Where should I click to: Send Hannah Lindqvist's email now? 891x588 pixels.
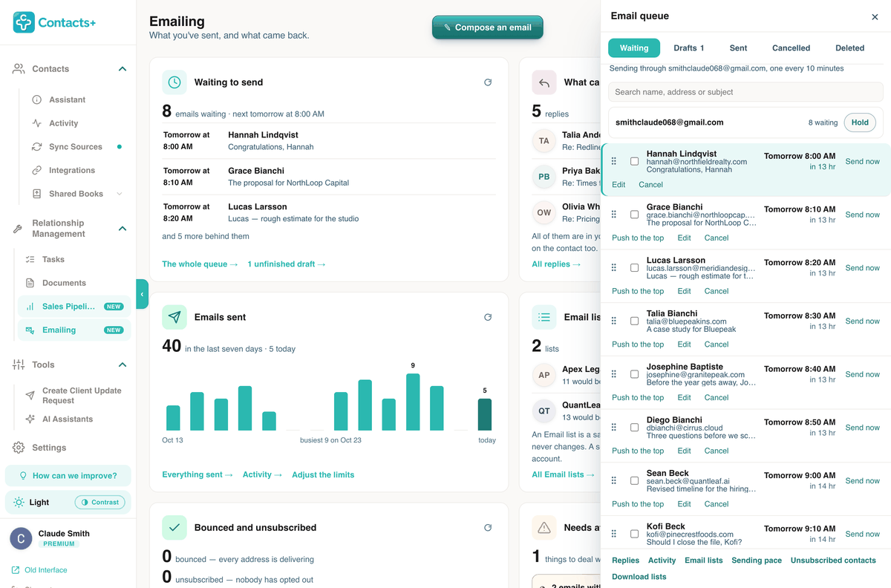coord(862,161)
